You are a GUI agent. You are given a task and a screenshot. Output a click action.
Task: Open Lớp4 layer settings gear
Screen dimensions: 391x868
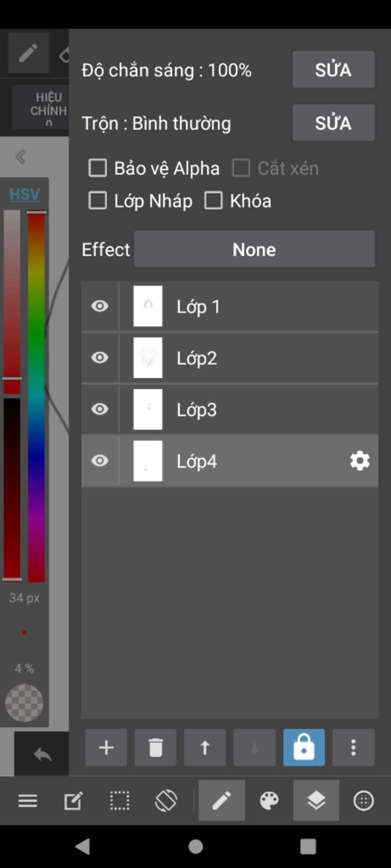(x=360, y=461)
